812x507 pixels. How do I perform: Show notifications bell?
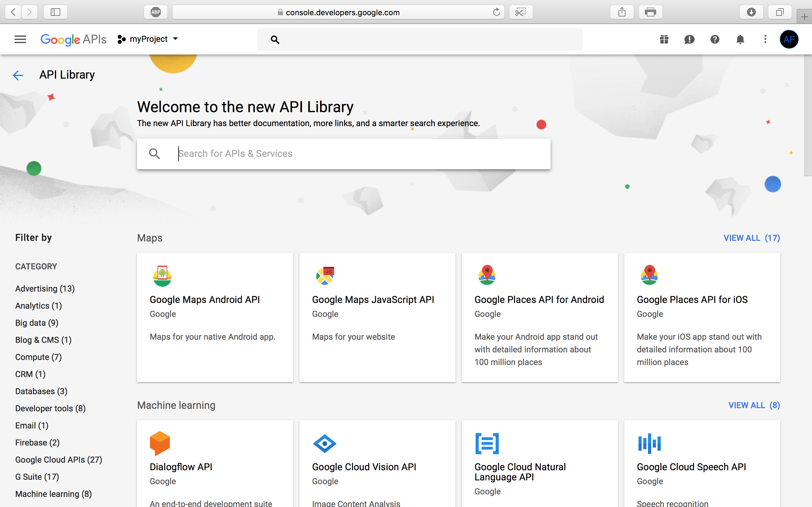(x=740, y=39)
